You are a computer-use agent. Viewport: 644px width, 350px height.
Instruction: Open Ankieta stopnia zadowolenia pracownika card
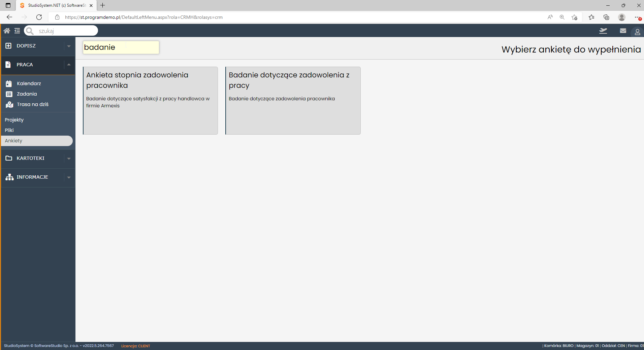point(150,101)
